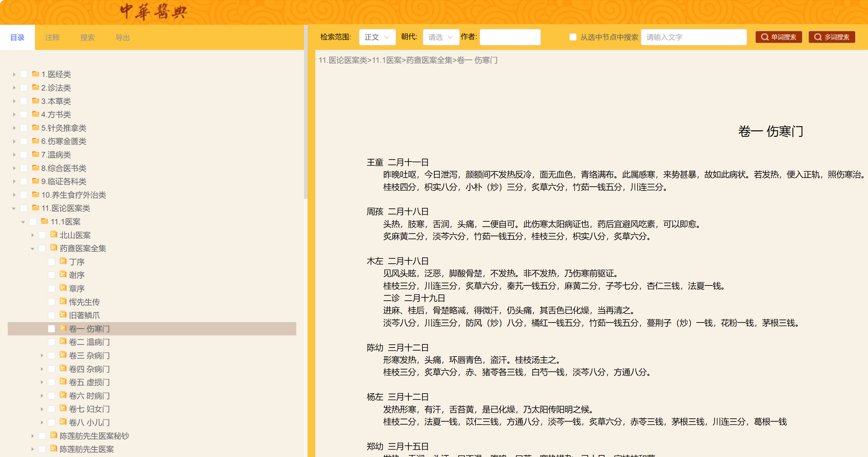Image resolution: width=868 pixels, height=457 pixels.
Task: Click the magnifier icon in 多词搜索 button
Action: (x=818, y=37)
